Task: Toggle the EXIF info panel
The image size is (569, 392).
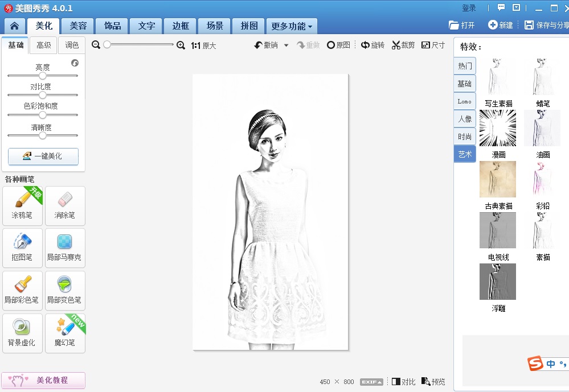Action: 371,382
